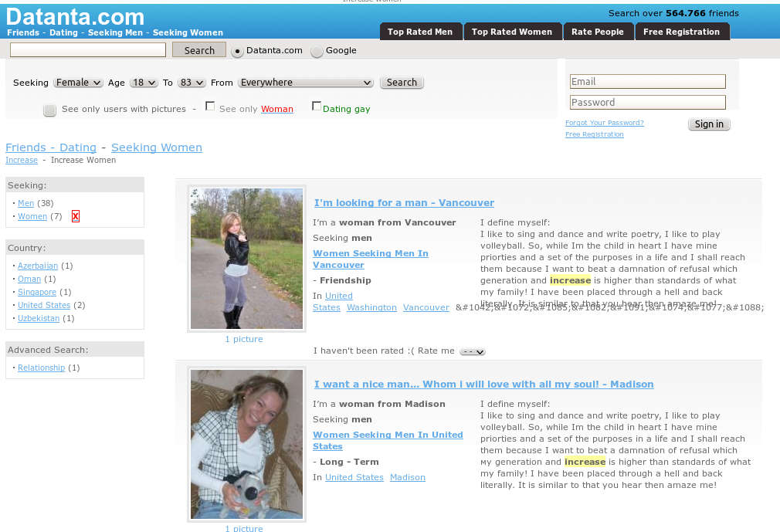Open the Vancouver woman's profile photo

[x=246, y=259]
